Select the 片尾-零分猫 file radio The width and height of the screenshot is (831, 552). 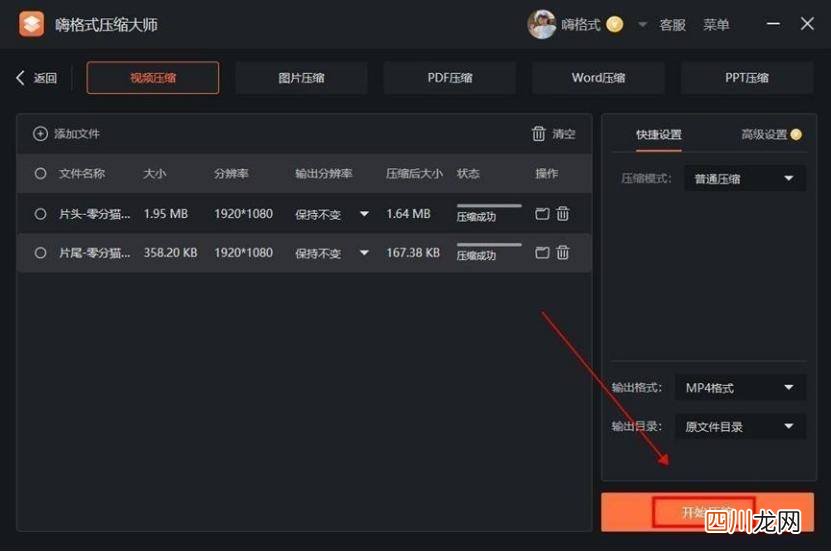40,253
